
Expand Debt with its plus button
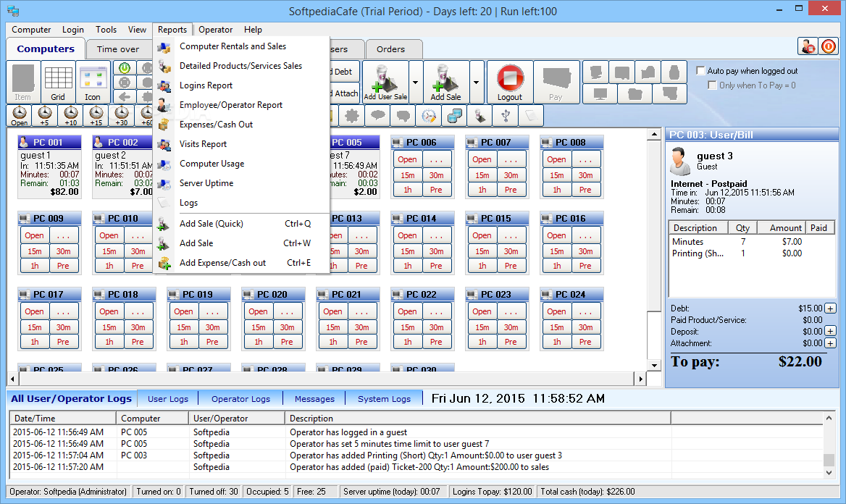[x=830, y=308]
